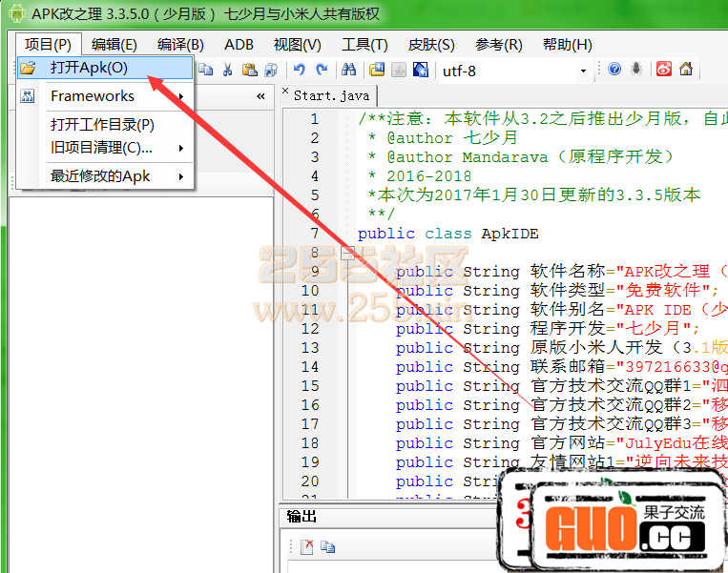
Task: Click the Redo arrow icon
Action: pyautogui.click(x=322, y=70)
